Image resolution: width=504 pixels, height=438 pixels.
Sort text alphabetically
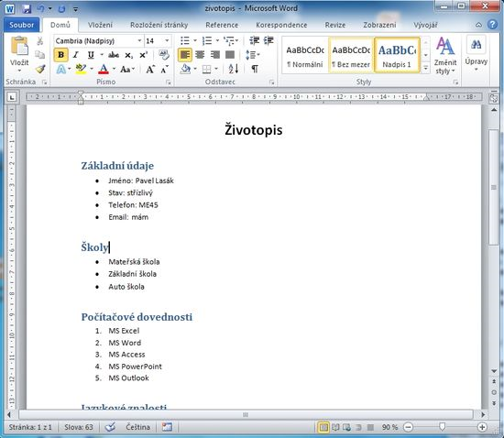point(234,69)
